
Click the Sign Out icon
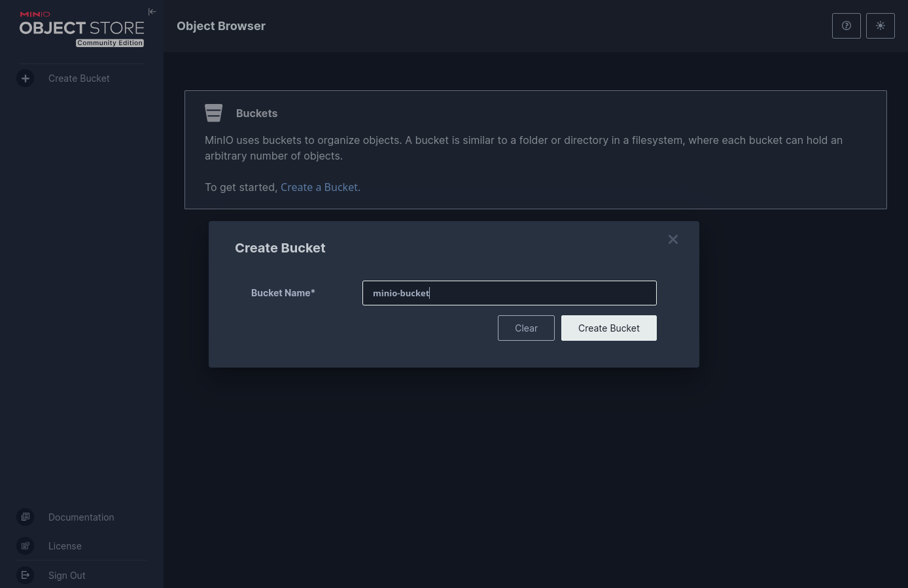[26, 576]
